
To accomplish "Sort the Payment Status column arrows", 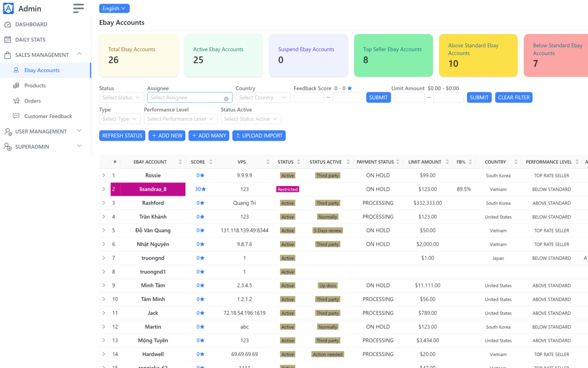I will coord(399,162).
